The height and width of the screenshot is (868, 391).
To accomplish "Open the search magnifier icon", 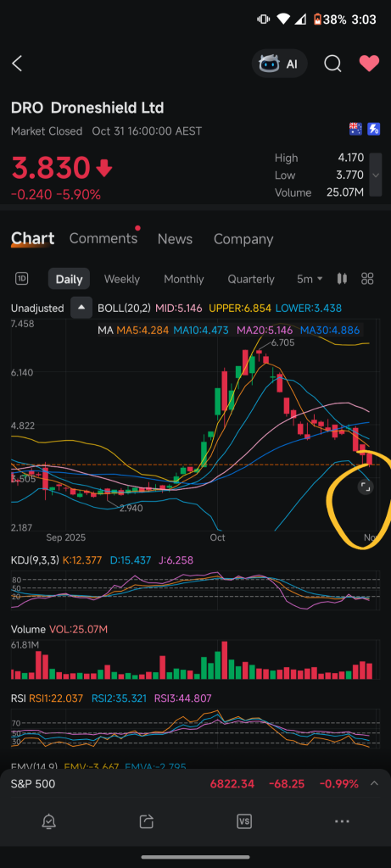I will pyautogui.click(x=332, y=64).
